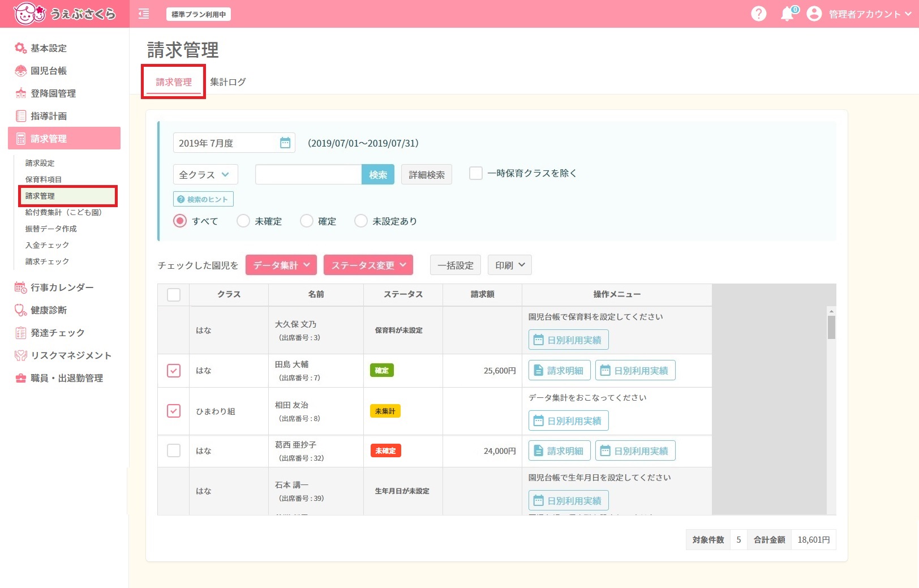Expand the データ集計 dropdown

point(281,265)
